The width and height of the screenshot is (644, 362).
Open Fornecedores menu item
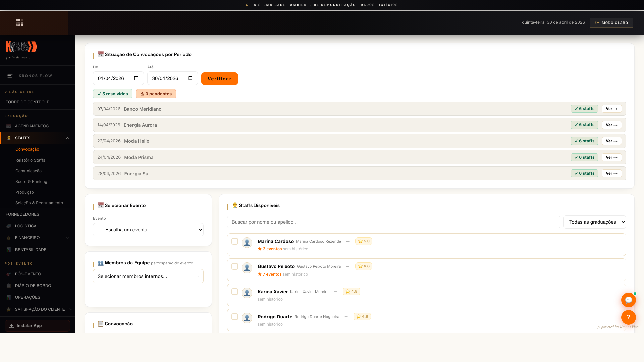coord(22,214)
